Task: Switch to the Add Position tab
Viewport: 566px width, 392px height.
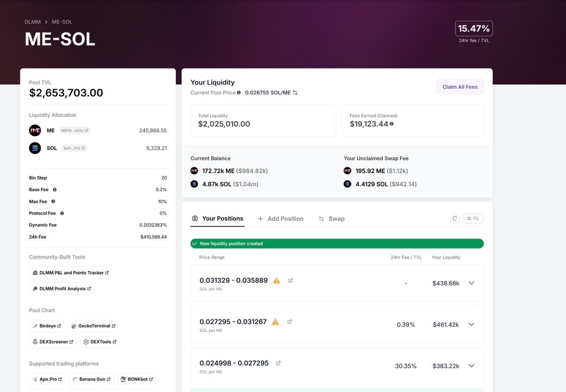Action: (x=281, y=219)
